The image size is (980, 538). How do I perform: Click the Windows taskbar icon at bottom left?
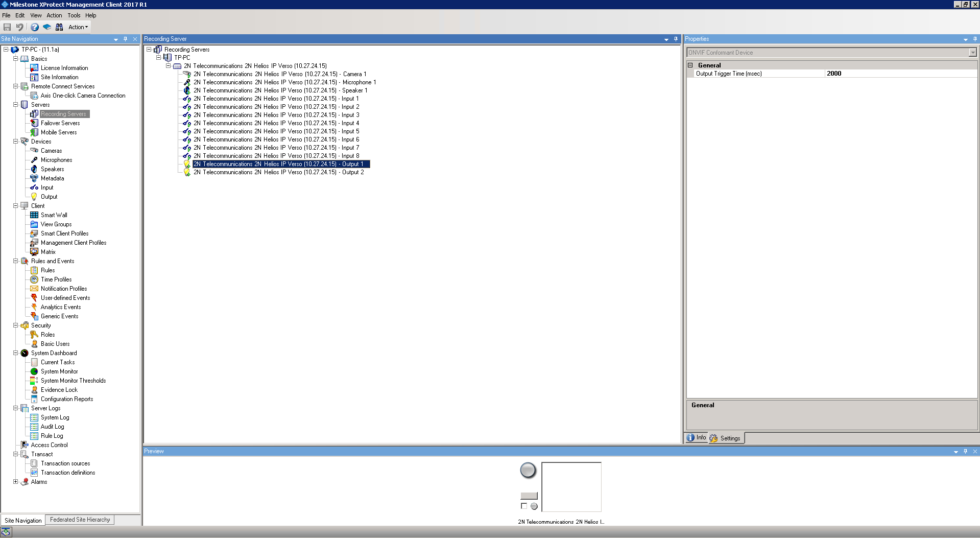click(x=6, y=532)
